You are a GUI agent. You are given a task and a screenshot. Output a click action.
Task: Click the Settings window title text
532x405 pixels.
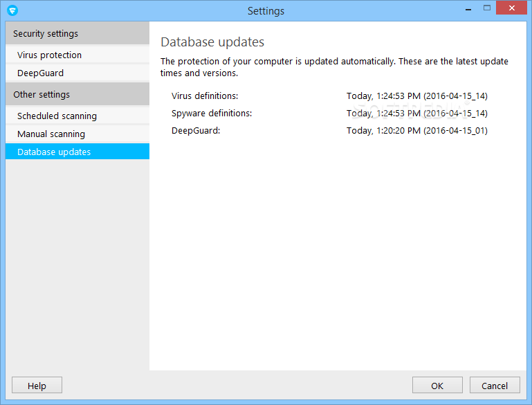(x=266, y=11)
